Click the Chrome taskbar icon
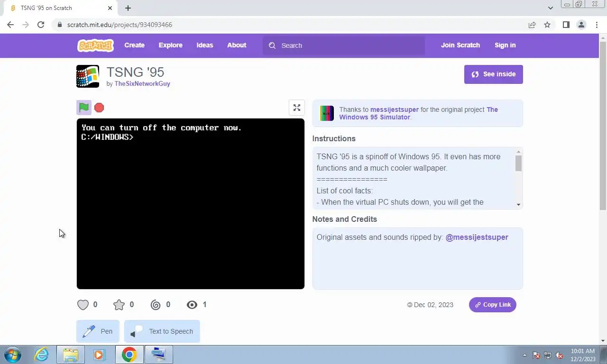Screen dimensions: 607x364 pos(129,355)
